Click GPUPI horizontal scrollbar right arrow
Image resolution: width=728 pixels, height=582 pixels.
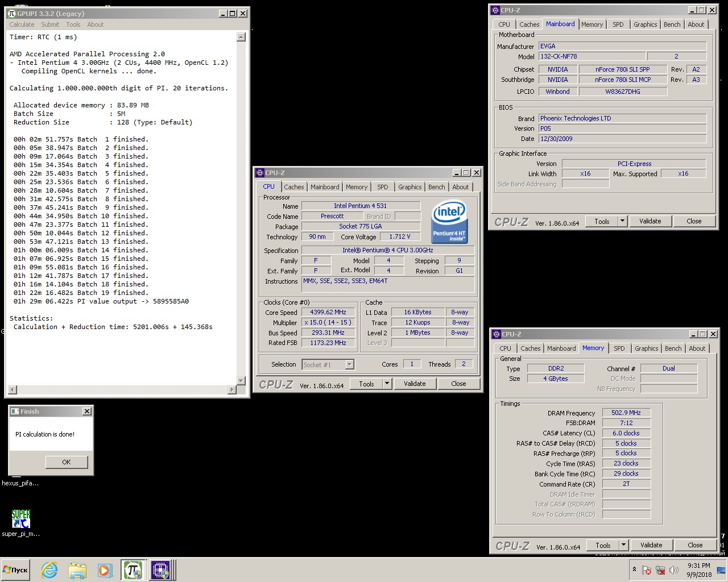click(231, 390)
